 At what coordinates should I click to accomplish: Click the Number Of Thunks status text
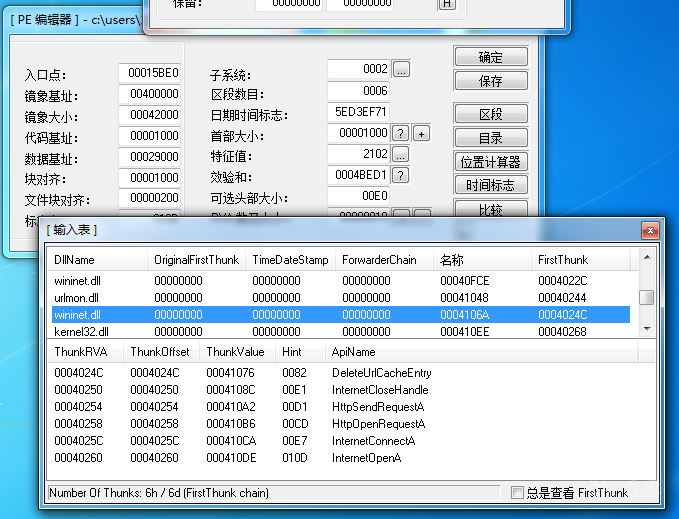coord(159,493)
